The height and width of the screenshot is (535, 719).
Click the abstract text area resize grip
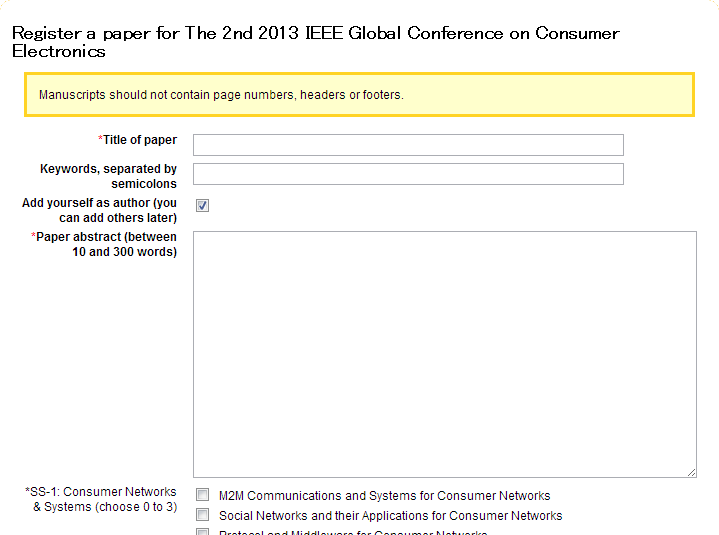click(x=691, y=473)
